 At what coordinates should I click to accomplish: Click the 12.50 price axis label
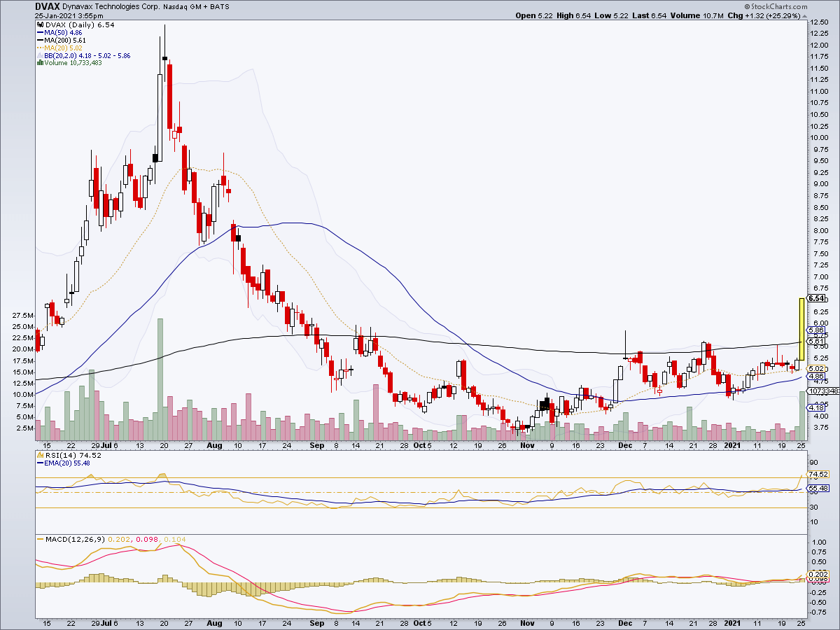coord(819,22)
